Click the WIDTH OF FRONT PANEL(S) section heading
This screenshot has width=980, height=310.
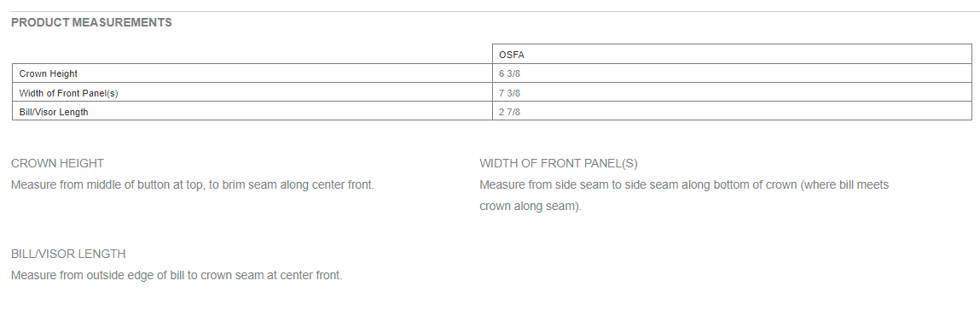[x=558, y=163]
